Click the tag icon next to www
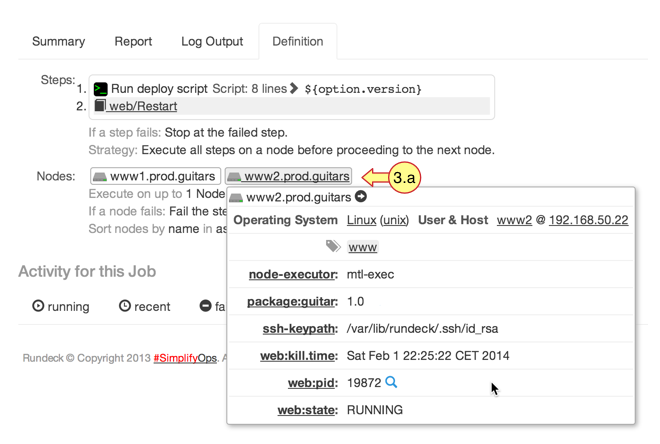660x444 pixels. tap(333, 246)
